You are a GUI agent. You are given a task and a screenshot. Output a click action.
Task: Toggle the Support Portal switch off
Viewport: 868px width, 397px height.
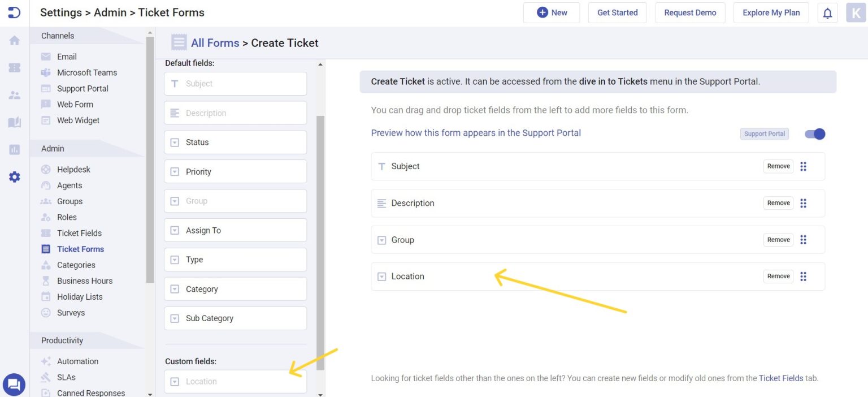click(x=814, y=134)
